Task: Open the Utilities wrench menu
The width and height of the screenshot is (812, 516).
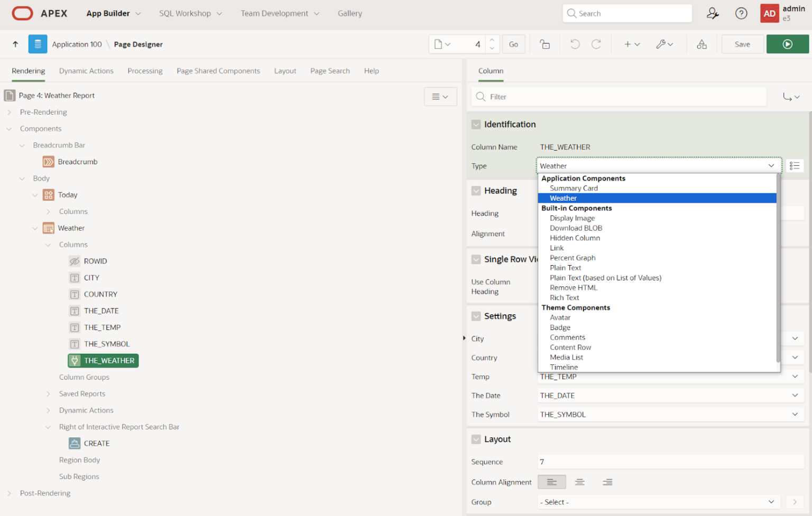Action: point(665,44)
